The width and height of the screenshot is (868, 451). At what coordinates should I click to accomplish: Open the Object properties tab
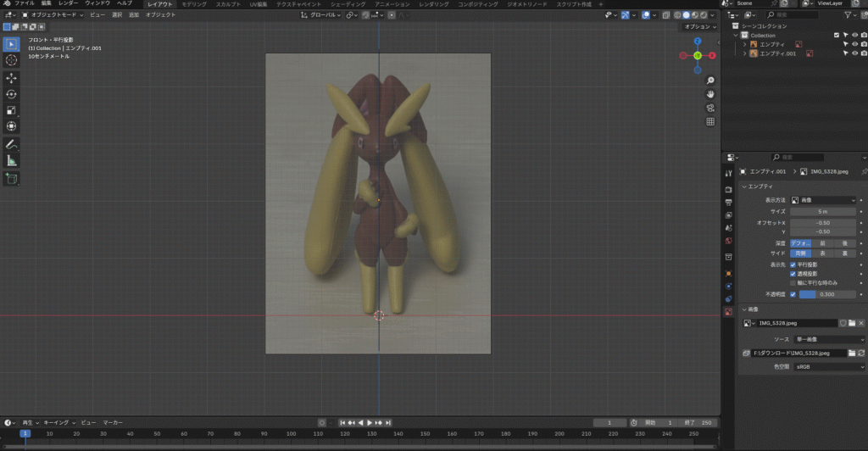click(728, 273)
